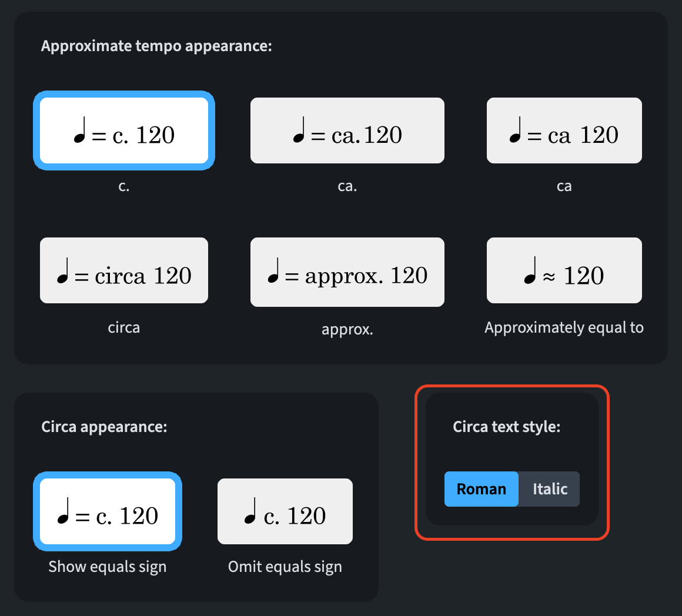
Task: Choose the 'ca.120' tempo appearance tile
Action: point(347,130)
